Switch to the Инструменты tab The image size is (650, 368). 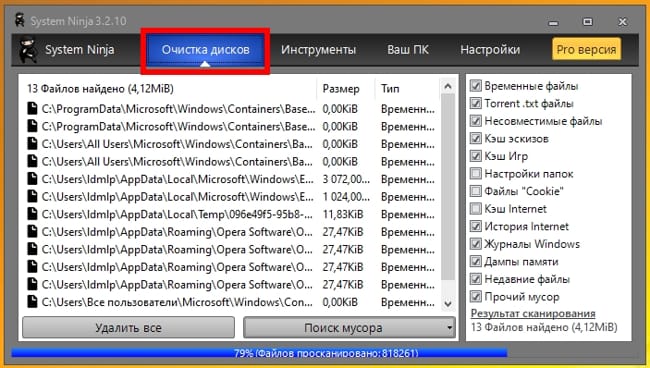[318, 50]
